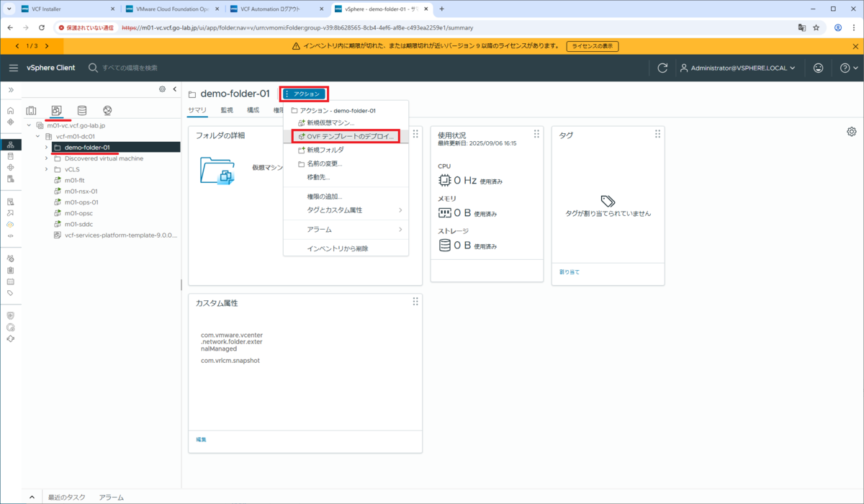
Task: Click the アクション button
Action: point(304,94)
